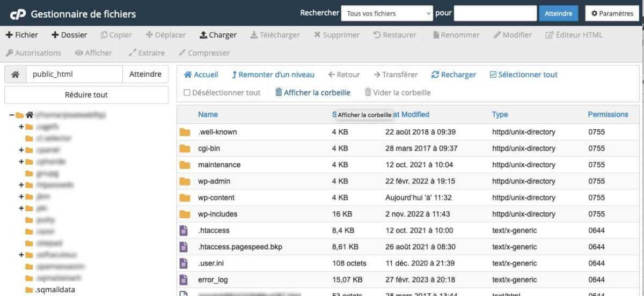Click the home icon beside path field

point(16,75)
